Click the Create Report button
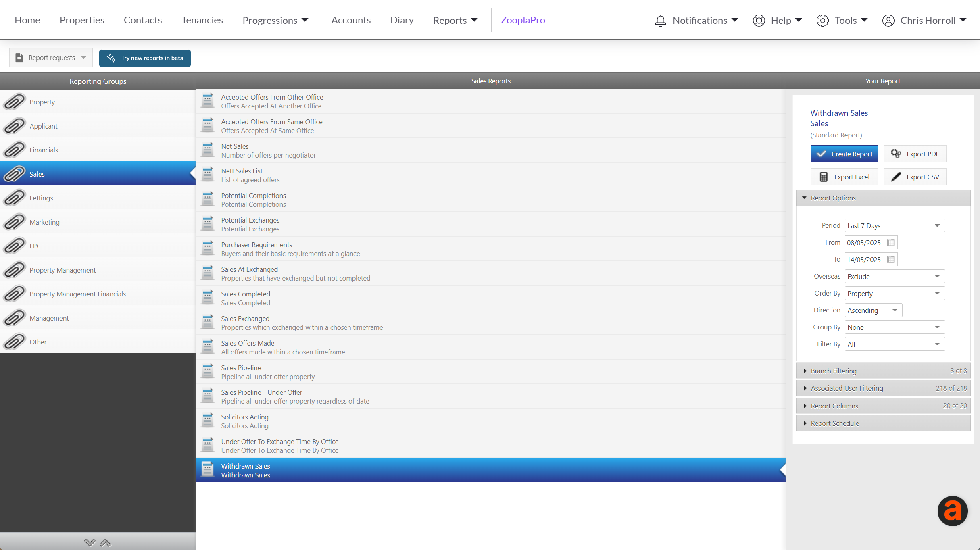 [844, 154]
